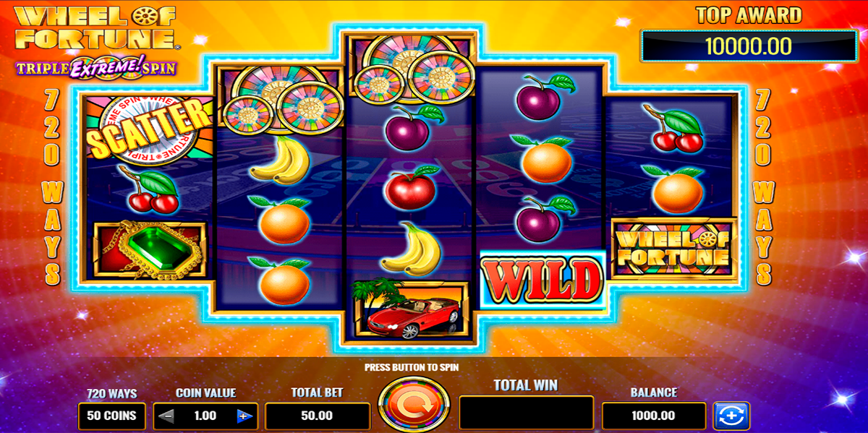
Task: Increase coin value with right arrow
Action: 243,416
